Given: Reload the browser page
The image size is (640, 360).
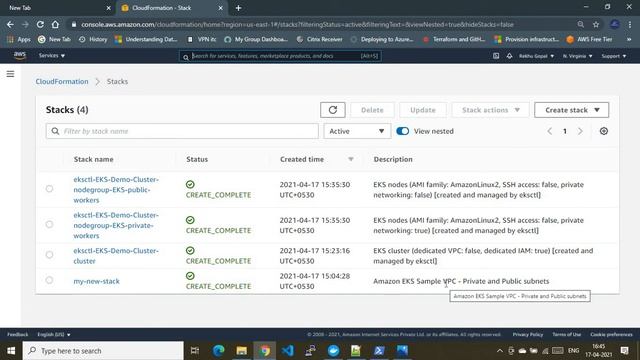Looking at the screenshot, I should coord(40,24).
